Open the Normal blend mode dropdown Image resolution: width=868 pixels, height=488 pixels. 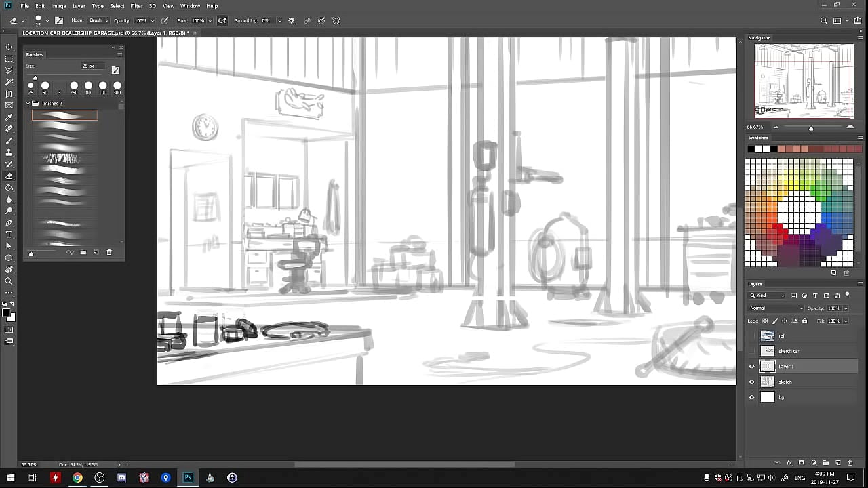[x=776, y=308]
